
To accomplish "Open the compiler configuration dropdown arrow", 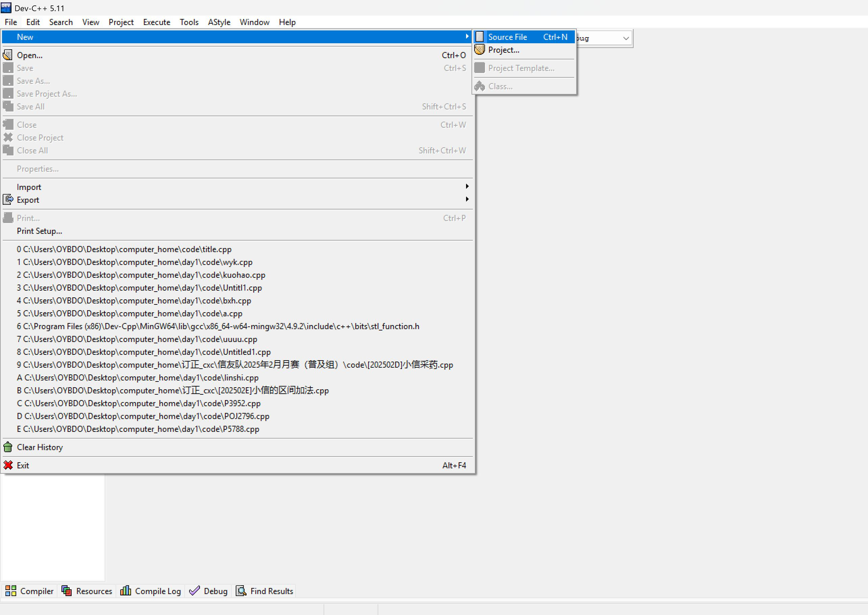I will pos(626,38).
